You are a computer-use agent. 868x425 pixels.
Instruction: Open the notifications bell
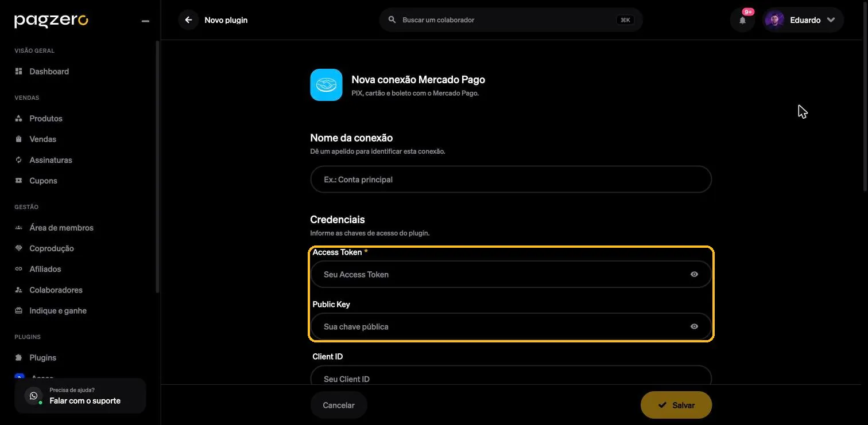(742, 21)
